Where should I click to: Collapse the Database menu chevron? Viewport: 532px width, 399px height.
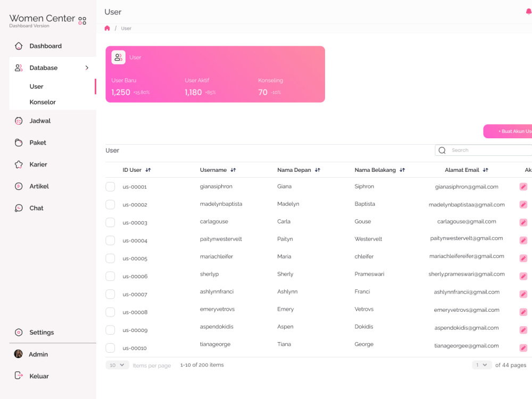click(x=87, y=68)
